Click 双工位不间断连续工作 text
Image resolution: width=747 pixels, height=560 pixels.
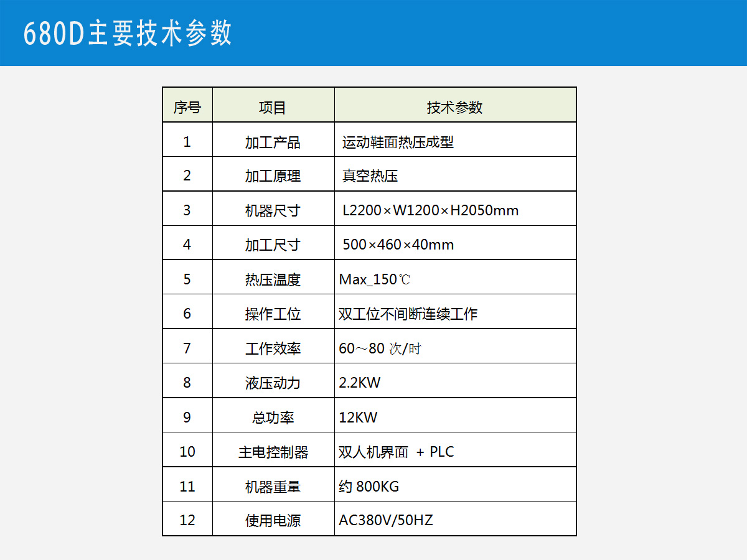point(408,314)
